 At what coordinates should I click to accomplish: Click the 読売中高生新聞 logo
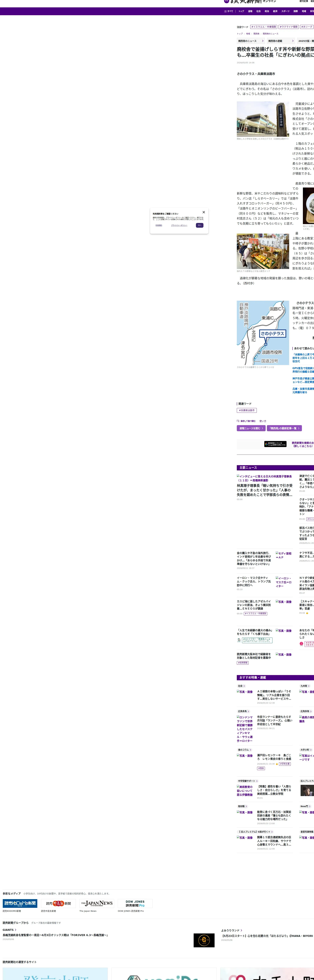(x=58, y=904)
